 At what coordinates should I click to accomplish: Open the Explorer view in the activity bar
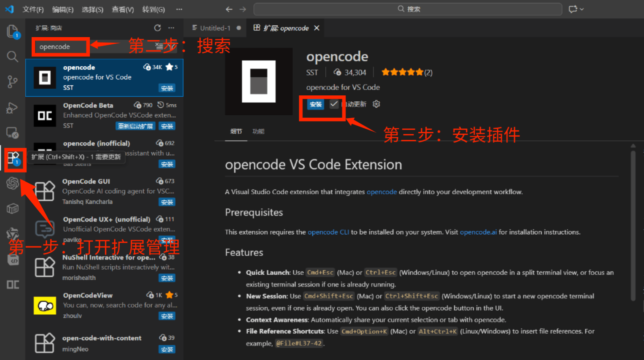(x=13, y=32)
